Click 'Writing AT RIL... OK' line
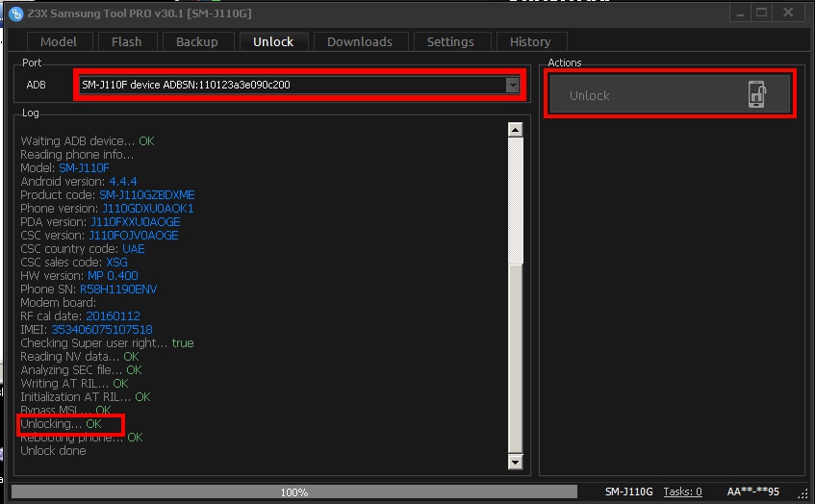 74,384
